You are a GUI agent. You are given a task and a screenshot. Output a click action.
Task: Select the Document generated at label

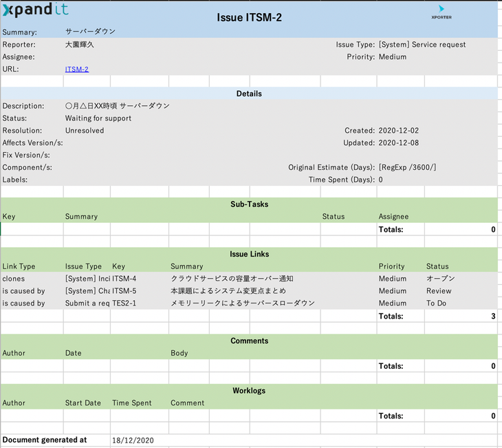coord(45,440)
